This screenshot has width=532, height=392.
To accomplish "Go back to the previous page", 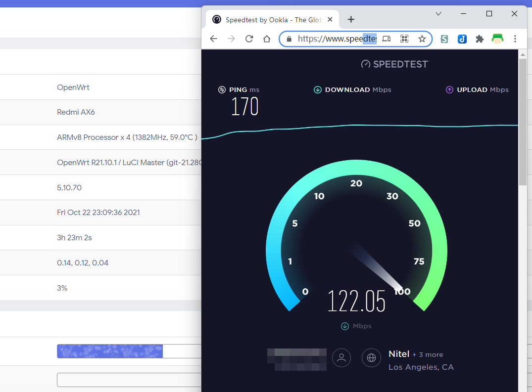I will point(213,39).
